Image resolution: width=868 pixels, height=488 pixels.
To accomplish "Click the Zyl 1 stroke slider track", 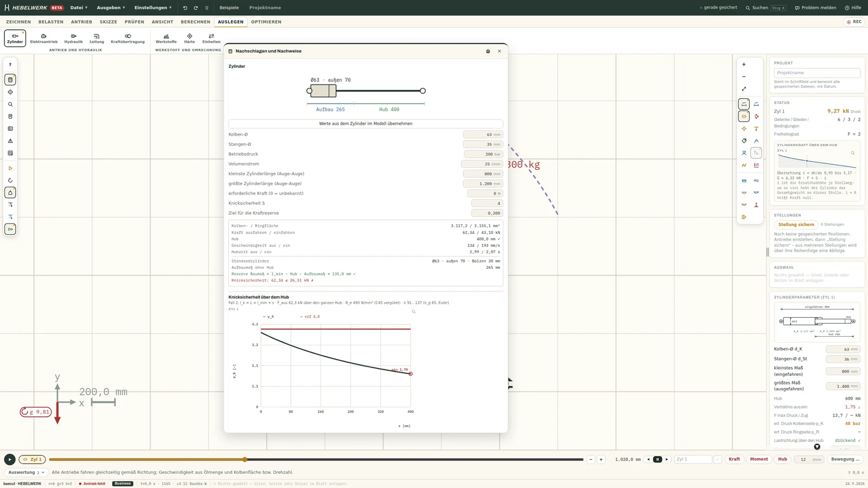I will pyautogui.click(x=316, y=459).
